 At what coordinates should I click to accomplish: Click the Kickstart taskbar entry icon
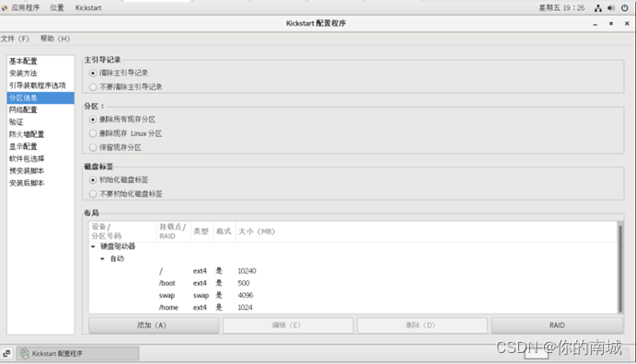(x=25, y=353)
